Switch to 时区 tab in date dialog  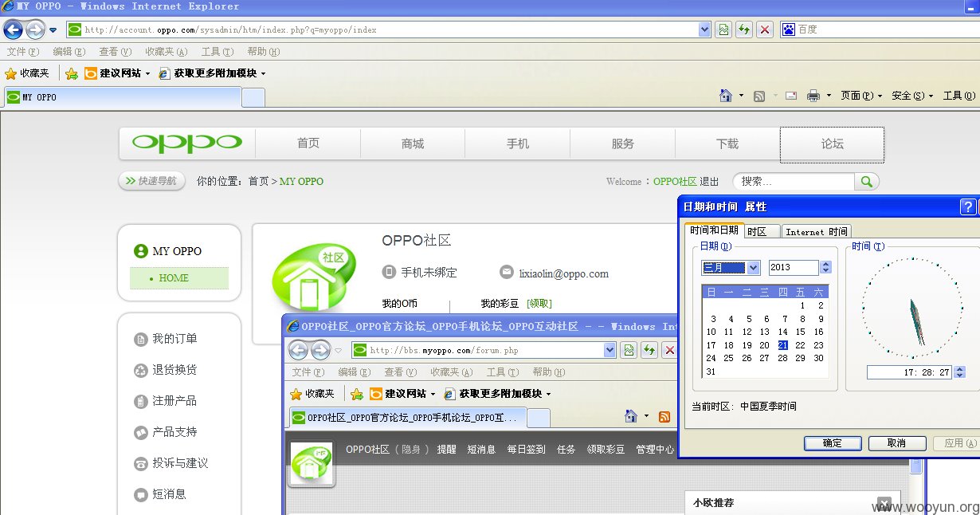[x=762, y=231]
